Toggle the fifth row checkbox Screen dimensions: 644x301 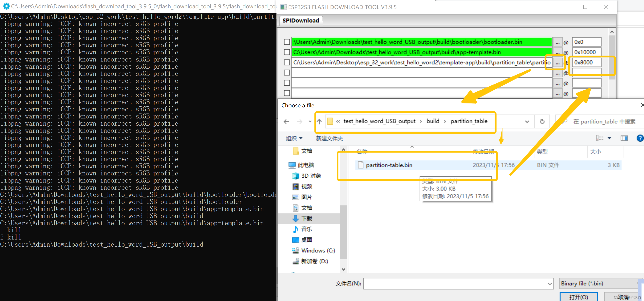point(287,83)
